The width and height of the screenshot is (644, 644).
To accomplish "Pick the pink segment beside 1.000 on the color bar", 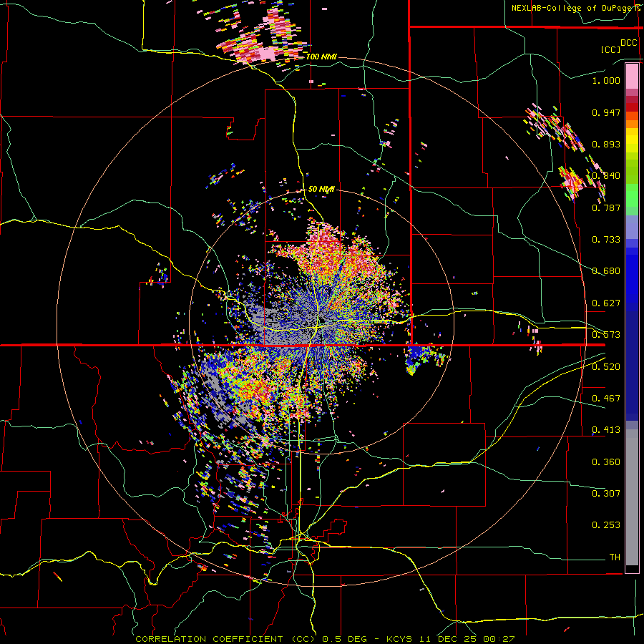I will point(632,76).
